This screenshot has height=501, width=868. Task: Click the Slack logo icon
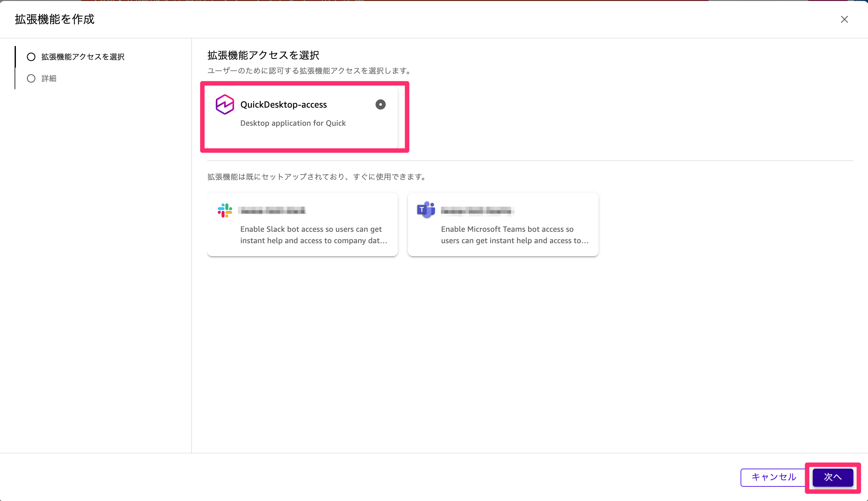click(225, 210)
